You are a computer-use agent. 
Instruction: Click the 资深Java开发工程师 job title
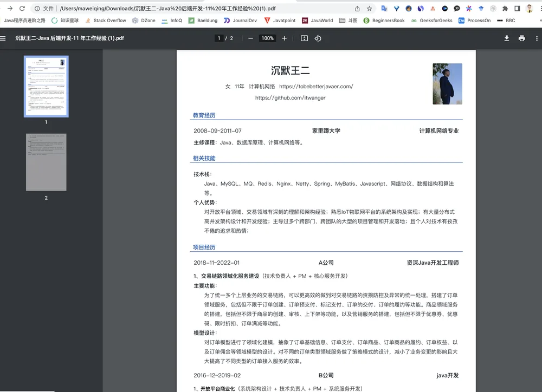[x=433, y=263]
